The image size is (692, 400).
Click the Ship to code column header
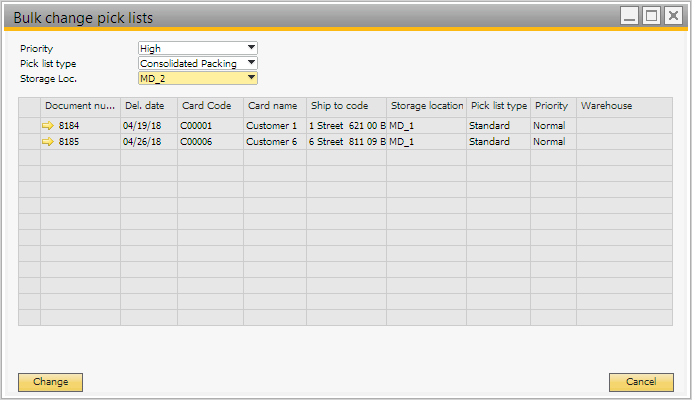pos(345,106)
